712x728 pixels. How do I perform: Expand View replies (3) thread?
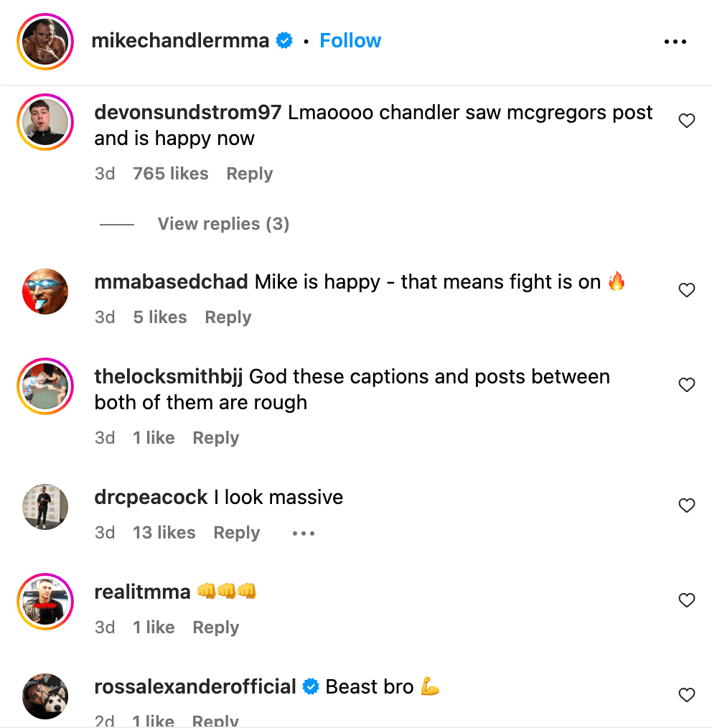click(223, 224)
